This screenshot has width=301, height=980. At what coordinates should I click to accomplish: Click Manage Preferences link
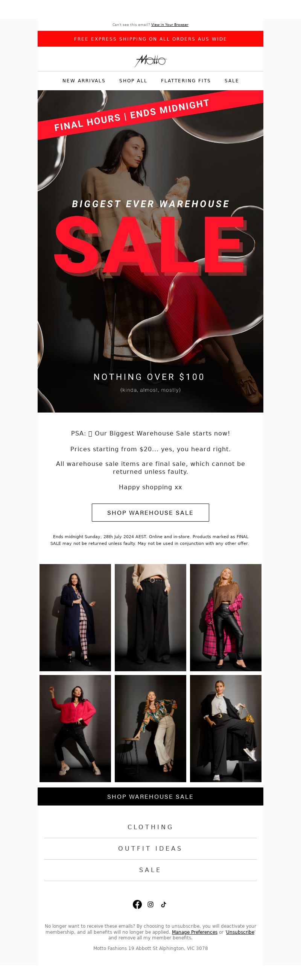click(195, 932)
